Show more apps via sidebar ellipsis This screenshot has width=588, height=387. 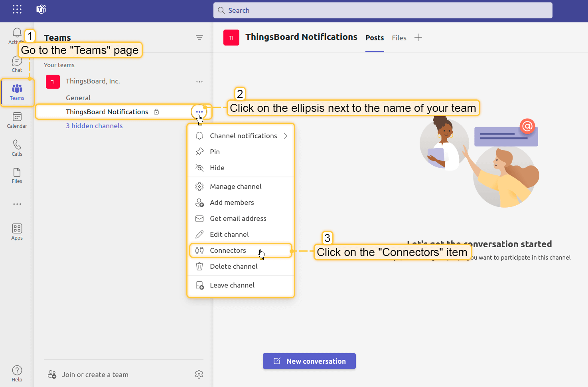(17, 204)
